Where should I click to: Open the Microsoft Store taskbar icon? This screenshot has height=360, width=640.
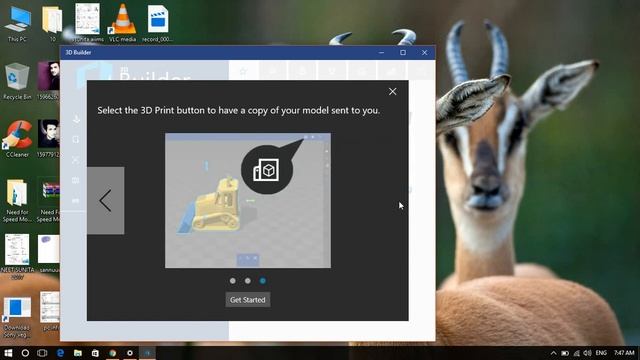click(x=95, y=353)
